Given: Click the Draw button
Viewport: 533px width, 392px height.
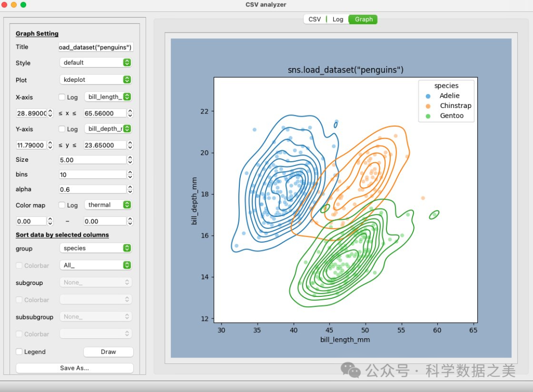Looking at the screenshot, I should coord(108,352).
